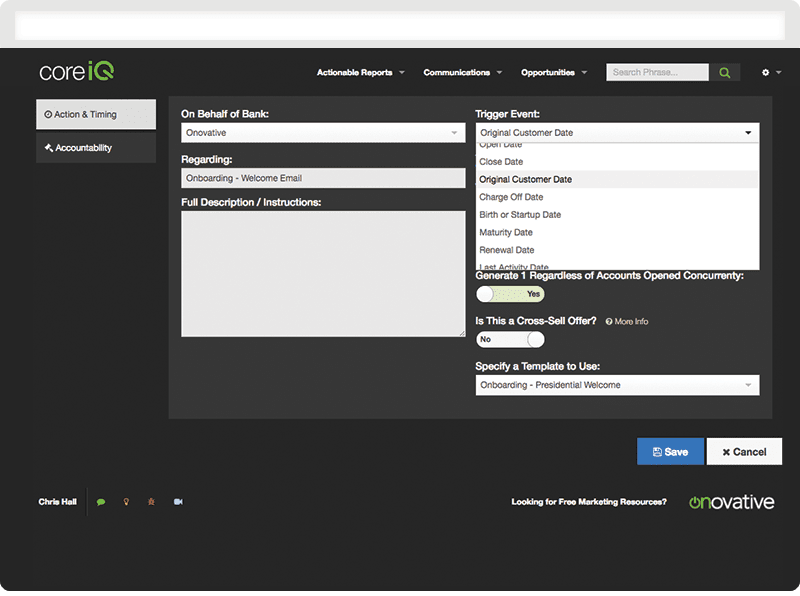This screenshot has width=800, height=596.
Task: Click Looking for Free Marketing Resources link
Action: pyautogui.click(x=589, y=502)
